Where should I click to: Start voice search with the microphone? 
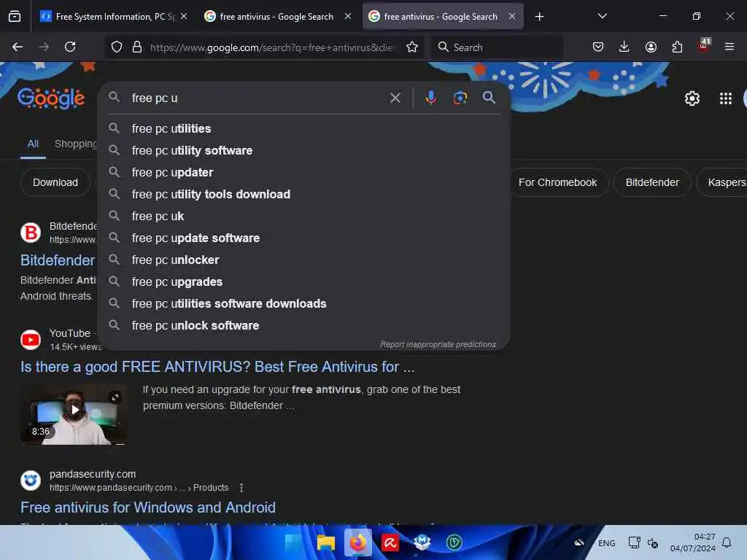(430, 98)
